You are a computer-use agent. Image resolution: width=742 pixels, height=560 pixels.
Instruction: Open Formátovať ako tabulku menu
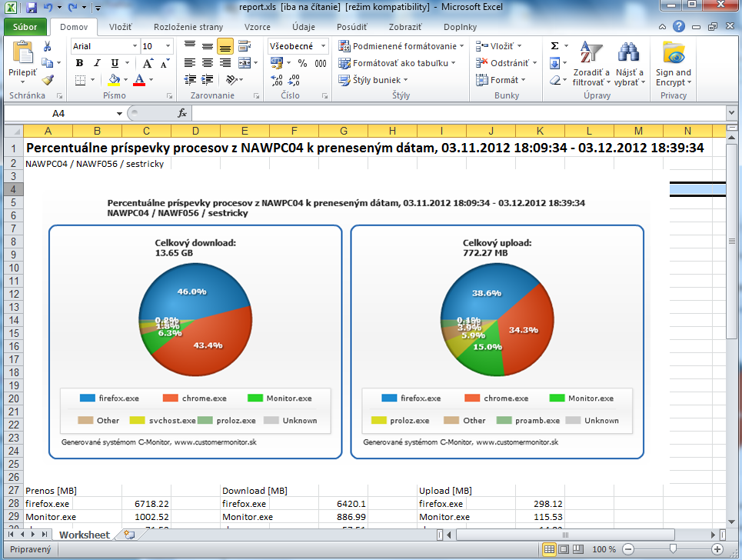coord(397,63)
